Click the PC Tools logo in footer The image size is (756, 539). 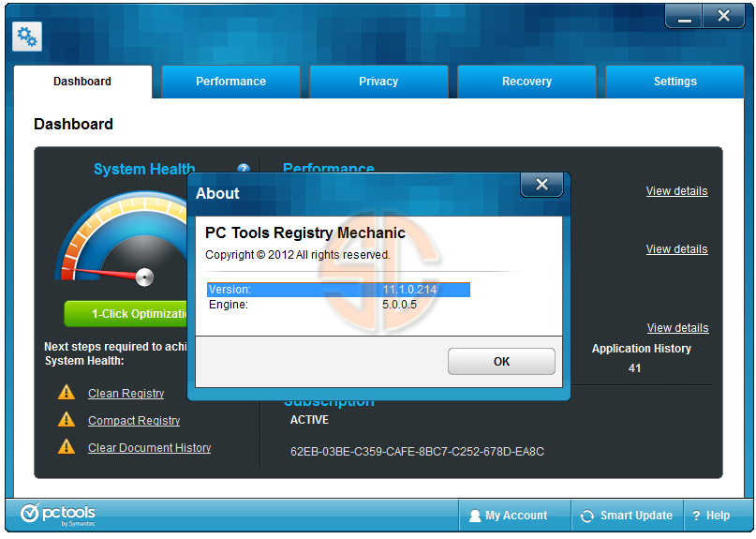point(58,515)
